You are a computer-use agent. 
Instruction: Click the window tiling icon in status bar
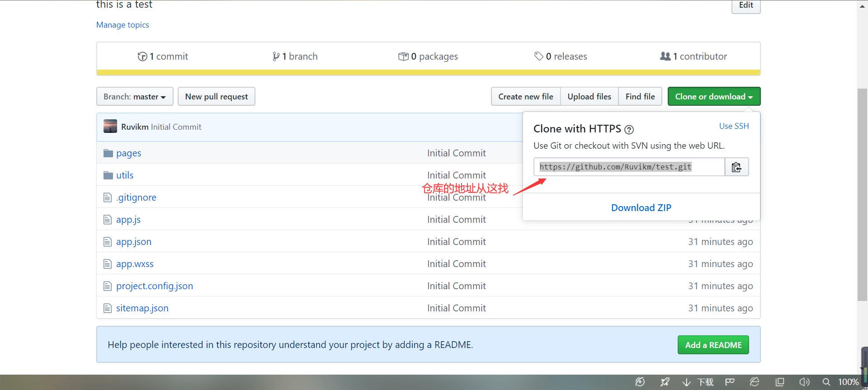[x=780, y=382]
